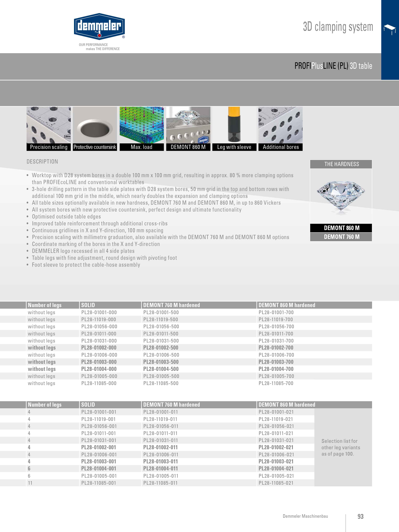Image resolution: width=399 pixels, height=532 pixels.
Task: Select bold part number PL28-01004-001
Action: click(99, 468)
